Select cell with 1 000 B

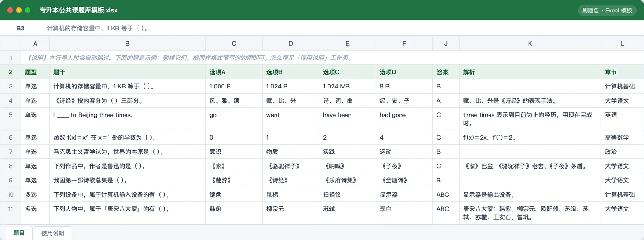click(234, 86)
